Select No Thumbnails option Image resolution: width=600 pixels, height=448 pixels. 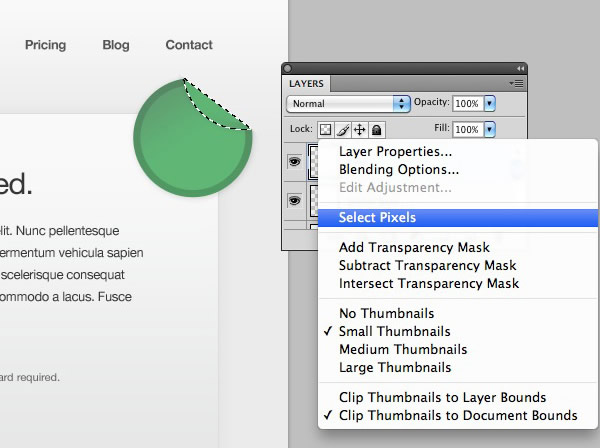(x=458, y=313)
